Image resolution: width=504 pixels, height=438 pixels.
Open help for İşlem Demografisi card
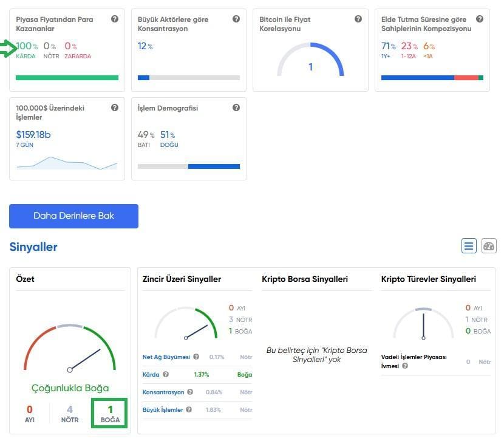[x=236, y=108]
